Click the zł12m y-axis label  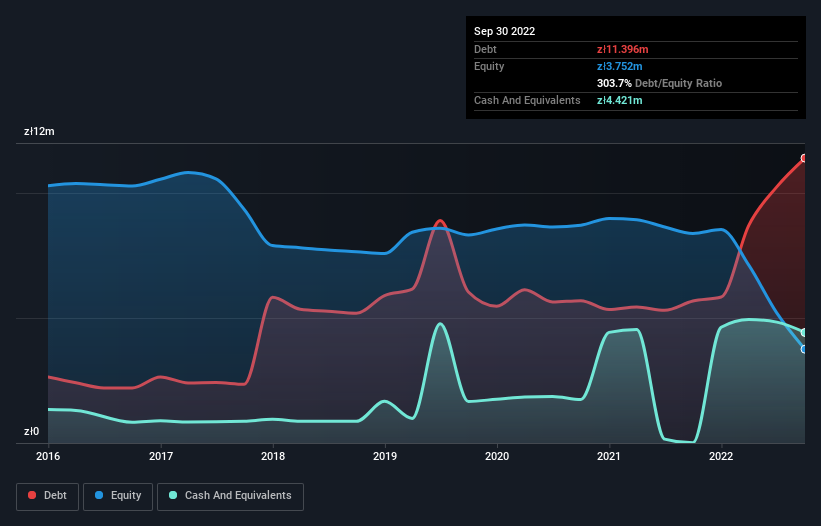(x=39, y=131)
